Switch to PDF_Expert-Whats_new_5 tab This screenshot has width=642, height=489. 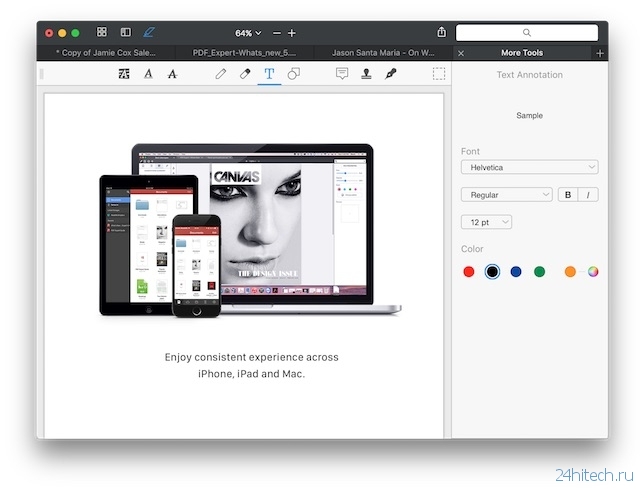[x=244, y=53]
